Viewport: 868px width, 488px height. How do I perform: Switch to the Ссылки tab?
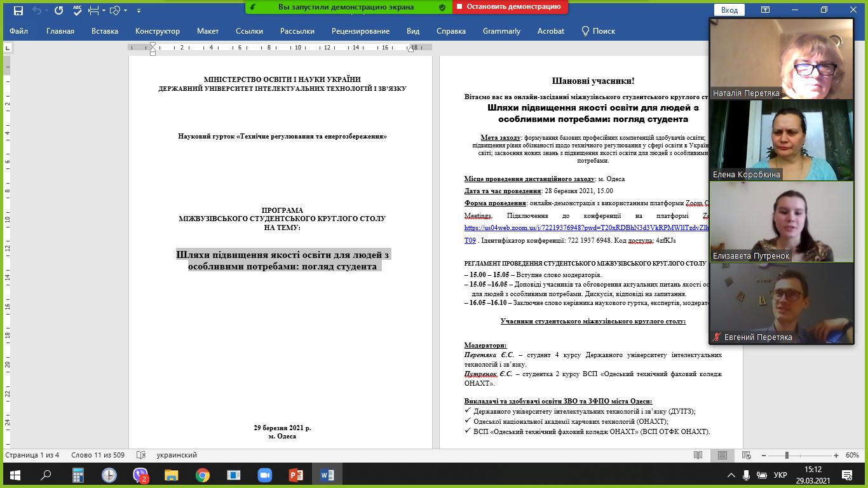click(249, 30)
